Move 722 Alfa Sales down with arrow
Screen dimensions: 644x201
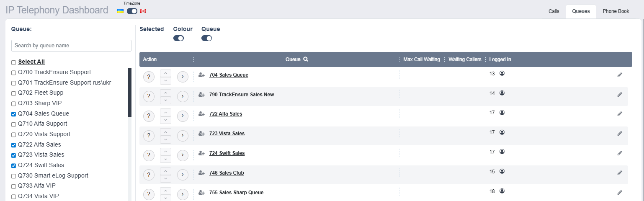coord(166,120)
